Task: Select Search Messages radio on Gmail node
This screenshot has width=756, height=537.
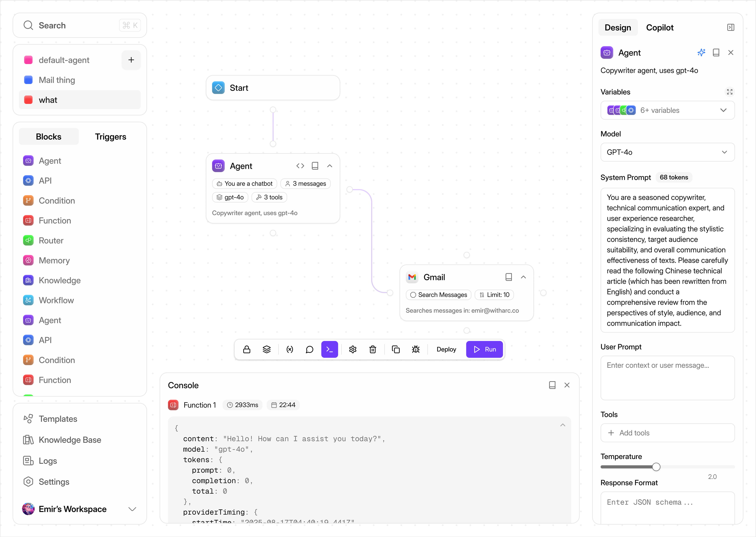Action: (x=413, y=295)
